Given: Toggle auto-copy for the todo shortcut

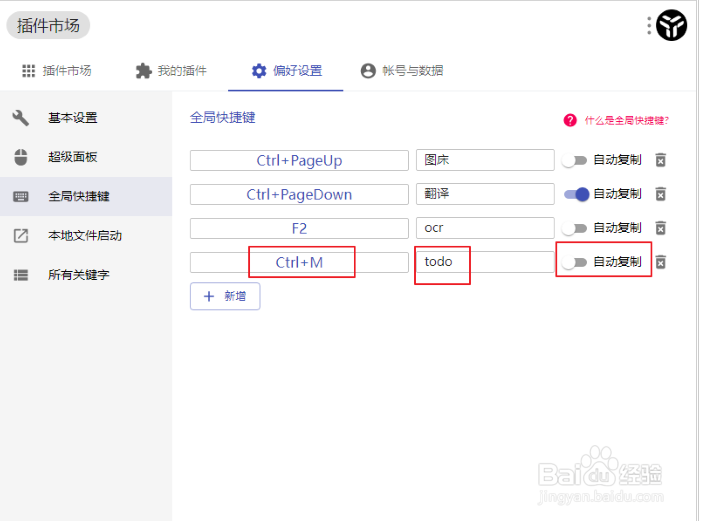Looking at the screenshot, I should (x=574, y=262).
